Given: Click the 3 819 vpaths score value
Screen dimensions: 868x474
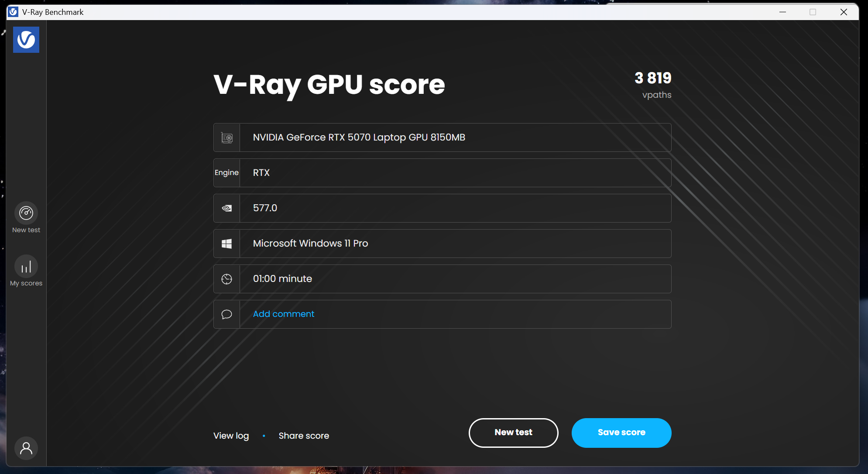Looking at the screenshot, I should click(653, 79).
